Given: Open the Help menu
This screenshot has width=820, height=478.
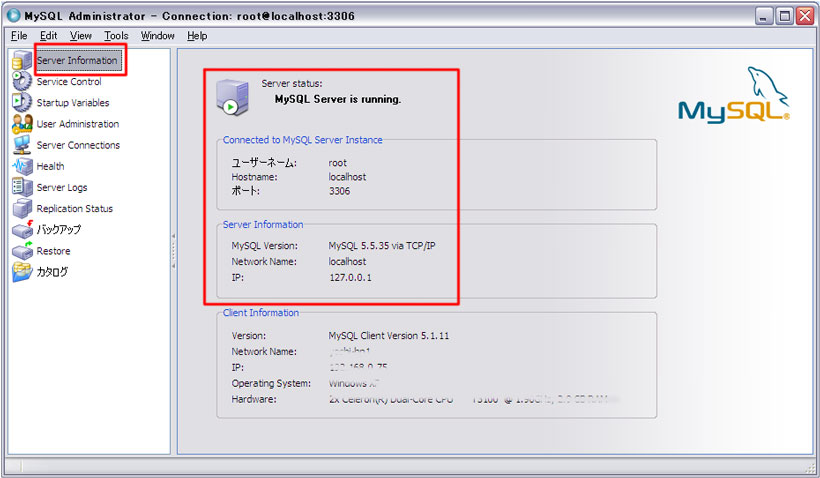Looking at the screenshot, I should point(197,36).
